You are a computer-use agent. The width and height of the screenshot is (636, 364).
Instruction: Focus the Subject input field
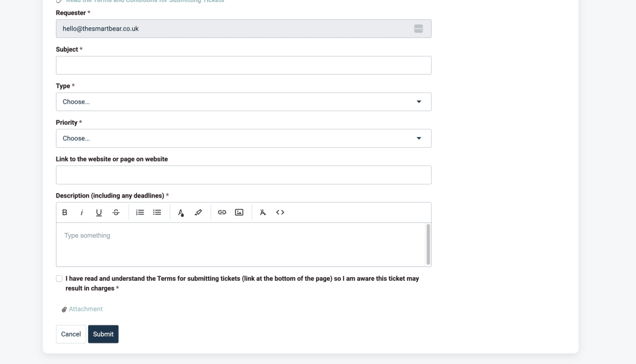(x=243, y=65)
